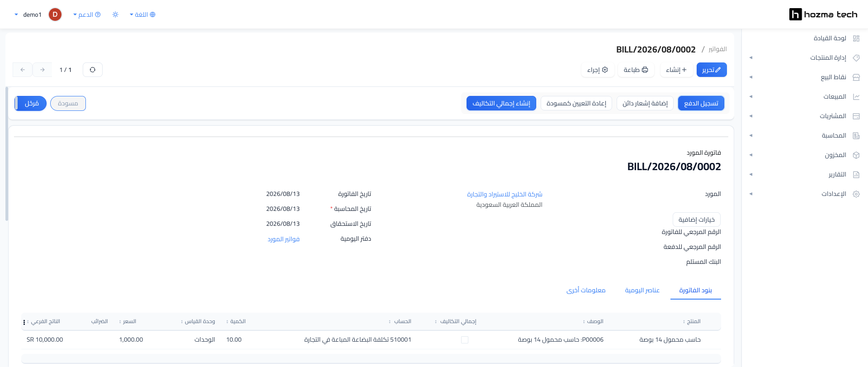
Task: Select the مُرحّل (posted) status pill
Action: point(30,104)
